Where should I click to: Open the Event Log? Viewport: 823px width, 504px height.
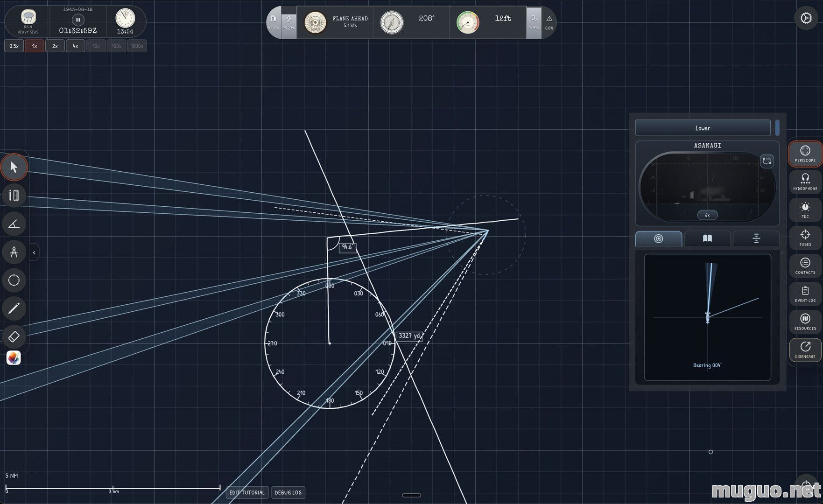pyautogui.click(x=805, y=294)
